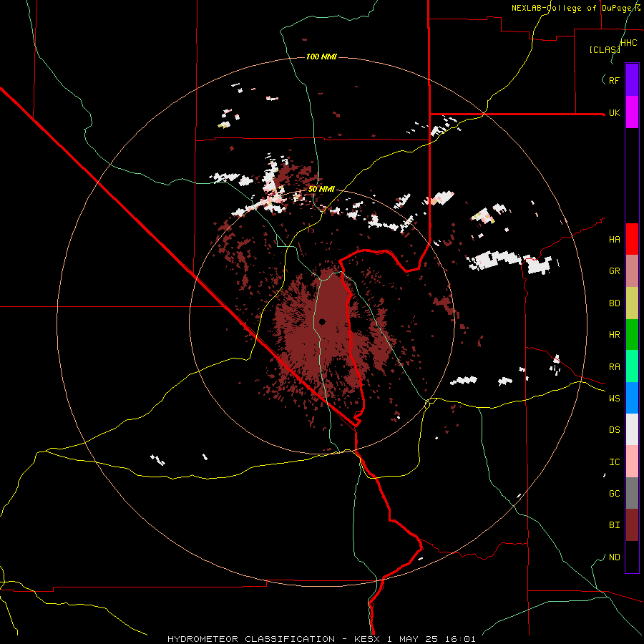Click the HR legend label
The height and width of the screenshot is (644, 644).
click(x=614, y=335)
